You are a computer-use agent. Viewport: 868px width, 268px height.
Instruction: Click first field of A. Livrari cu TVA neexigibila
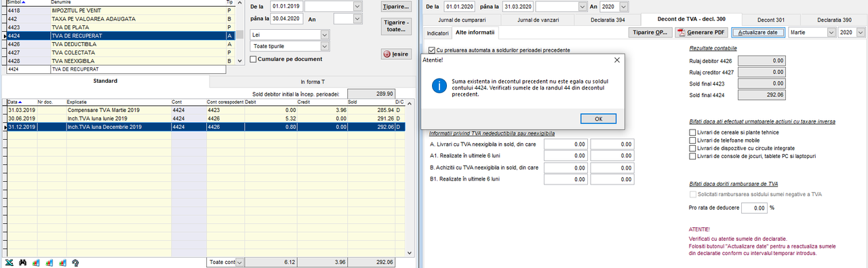566,145
